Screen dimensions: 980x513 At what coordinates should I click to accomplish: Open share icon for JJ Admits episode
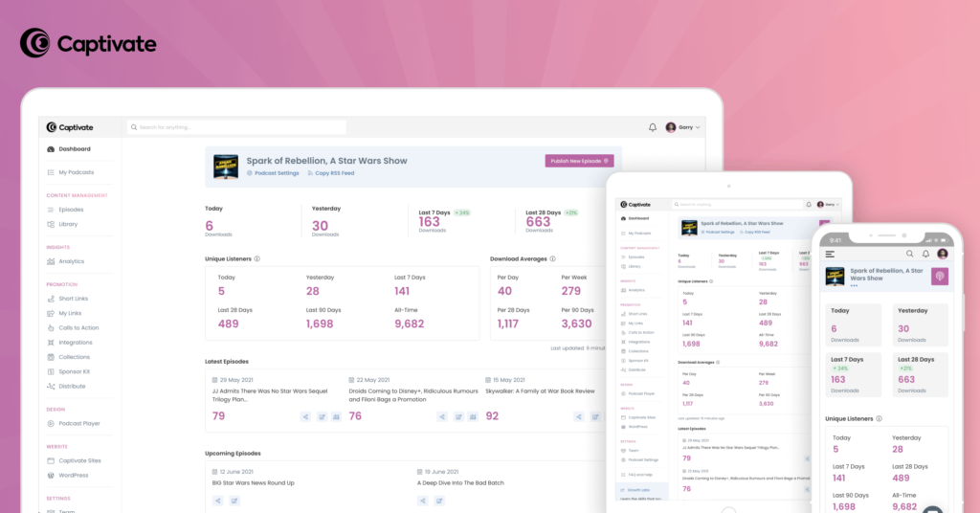[x=305, y=416]
